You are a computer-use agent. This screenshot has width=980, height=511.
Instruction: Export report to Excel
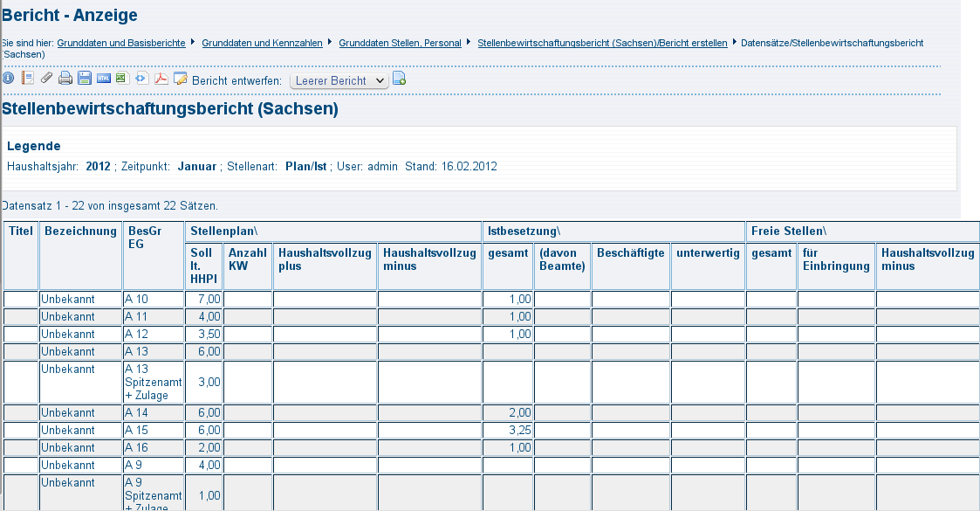tap(121, 79)
